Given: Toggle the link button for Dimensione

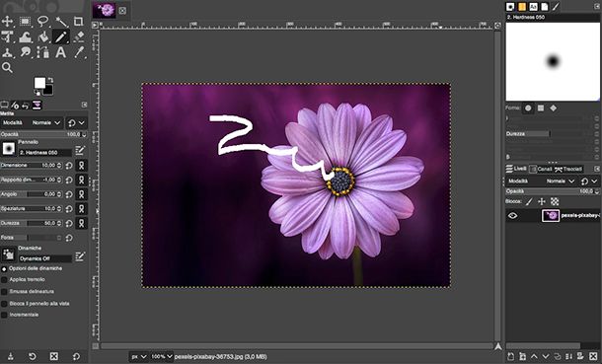Looking at the screenshot, I should point(81,166).
